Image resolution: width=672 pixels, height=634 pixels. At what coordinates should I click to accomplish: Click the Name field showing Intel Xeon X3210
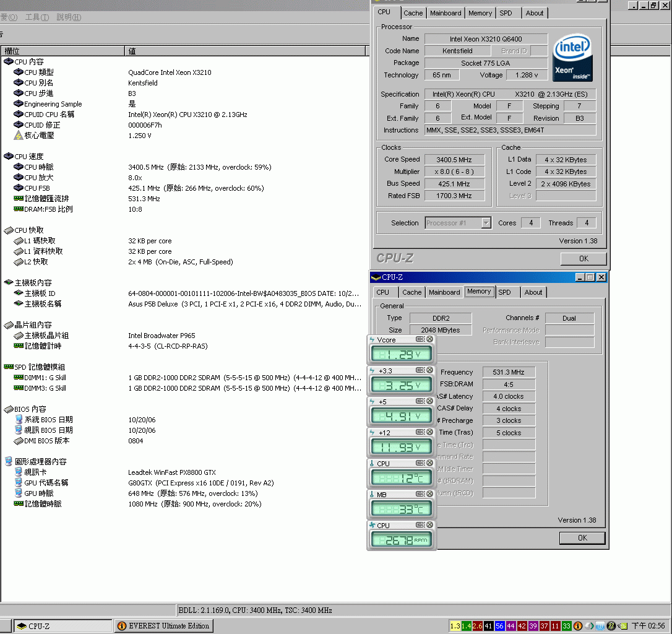pyautogui.click(x=486, y=39)
